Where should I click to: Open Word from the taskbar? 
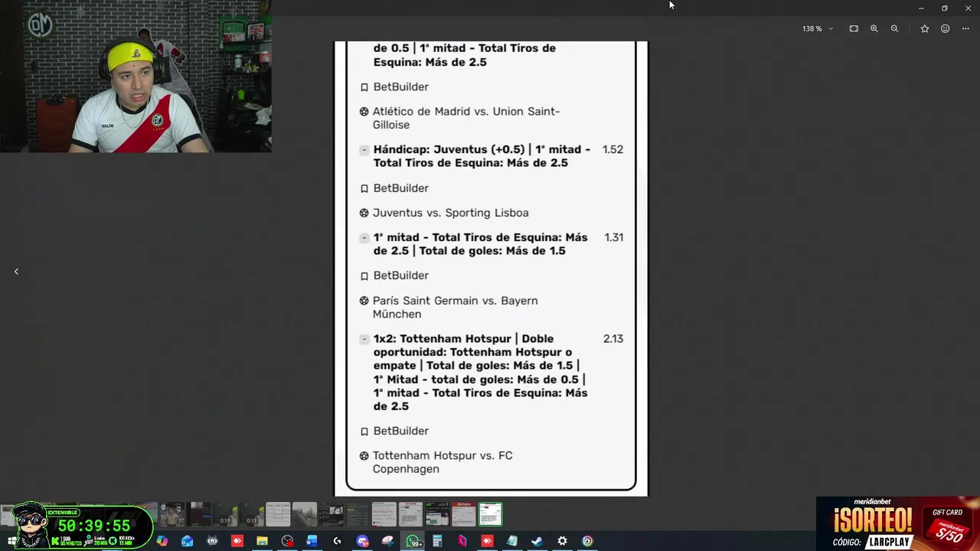(312, 541)
